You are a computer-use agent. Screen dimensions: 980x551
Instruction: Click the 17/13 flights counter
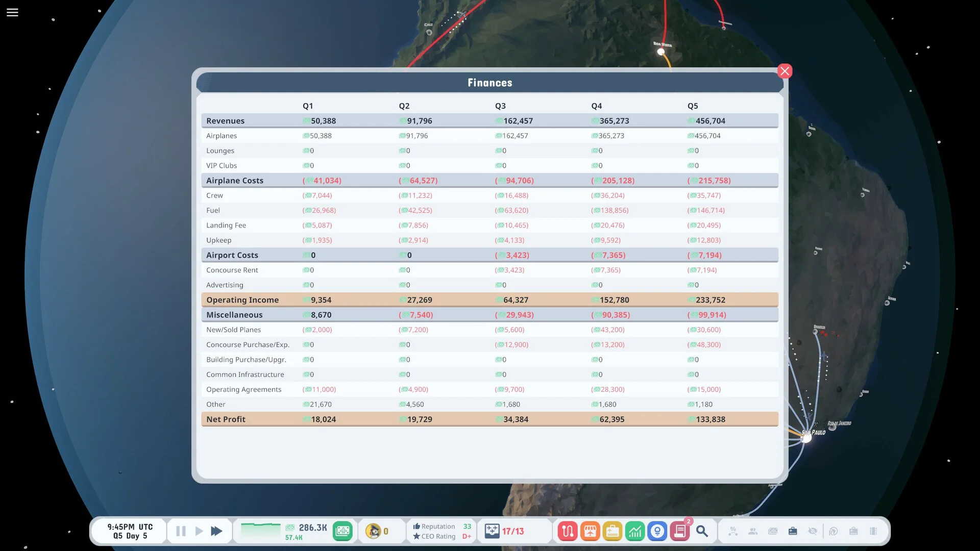[512, 531]
